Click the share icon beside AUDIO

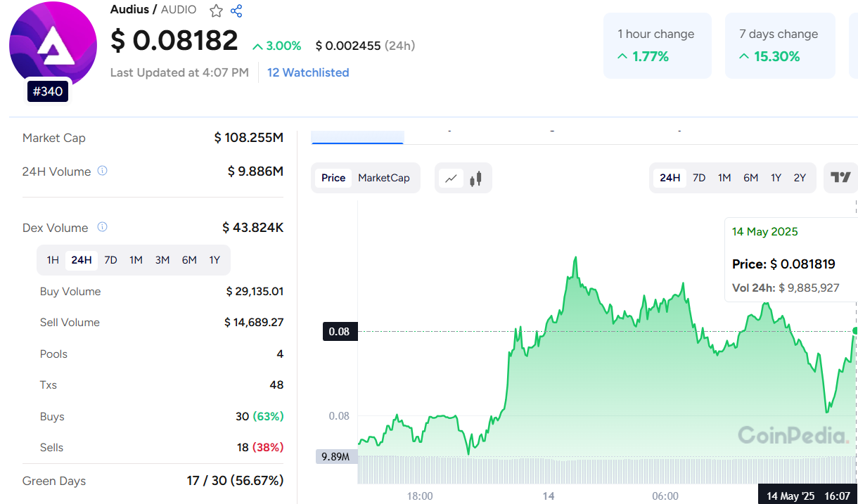point(236,11)
